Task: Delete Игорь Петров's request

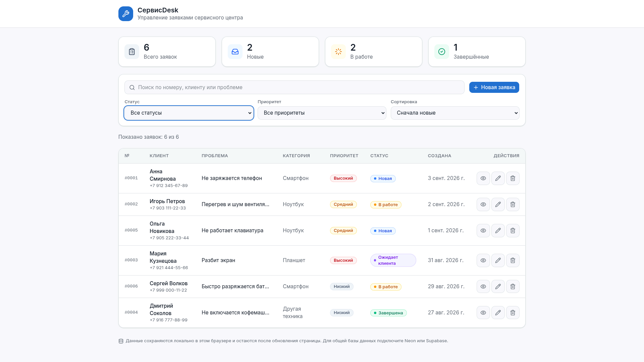Action: [x=513, y=204]
